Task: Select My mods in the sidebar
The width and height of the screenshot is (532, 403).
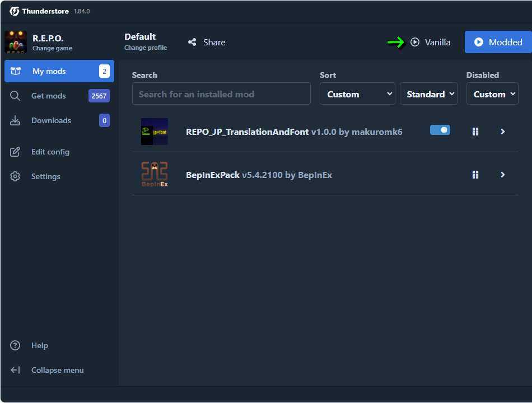Action: pos(59,71)
